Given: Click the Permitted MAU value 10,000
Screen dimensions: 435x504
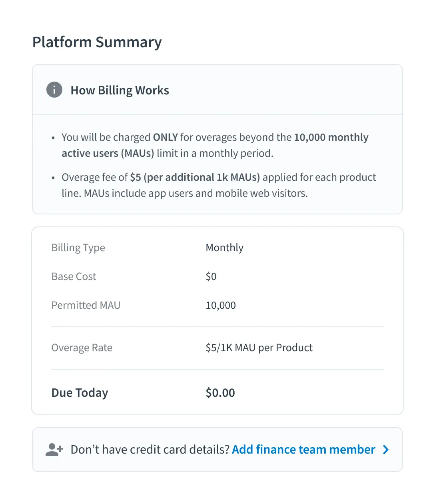Looking at the screenshot, I should [221, 305].
